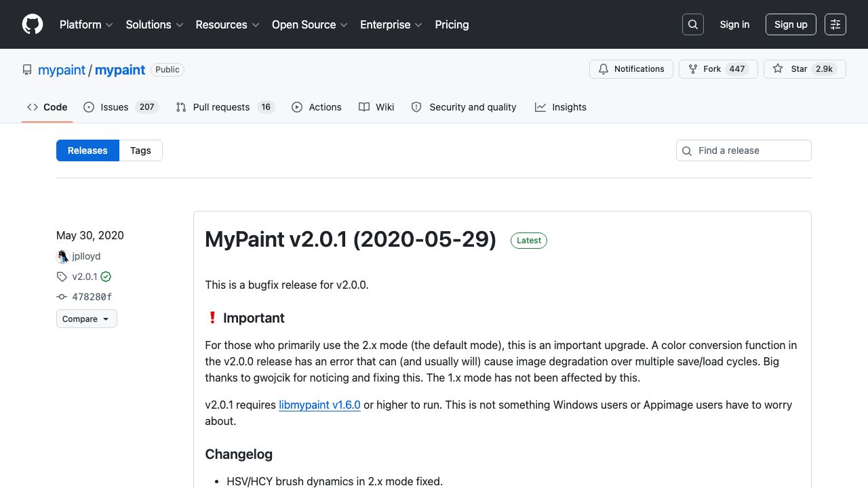The image size is (868, 488).
Task: Open the mypaint owner link
Action: point(62,70)
